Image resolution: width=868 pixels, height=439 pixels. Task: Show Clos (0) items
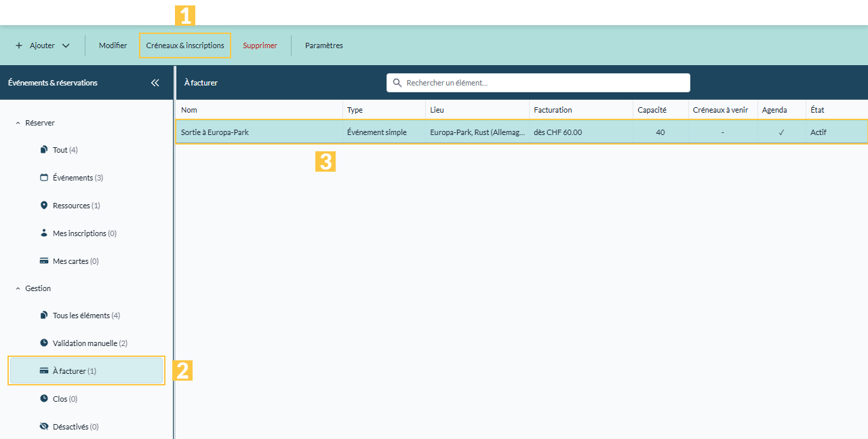65,399
